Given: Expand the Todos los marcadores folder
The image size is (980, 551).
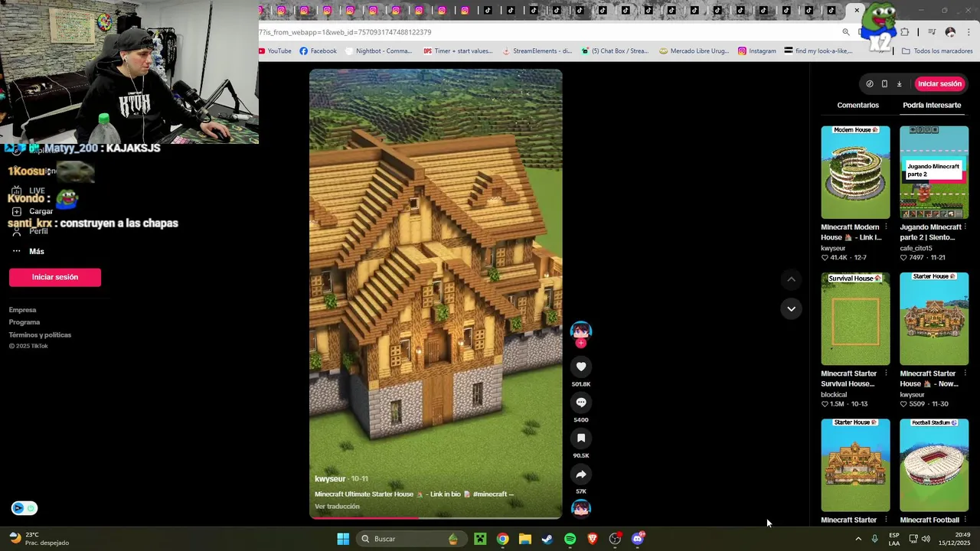Looking at the screenshot, I should coord(937,51).
